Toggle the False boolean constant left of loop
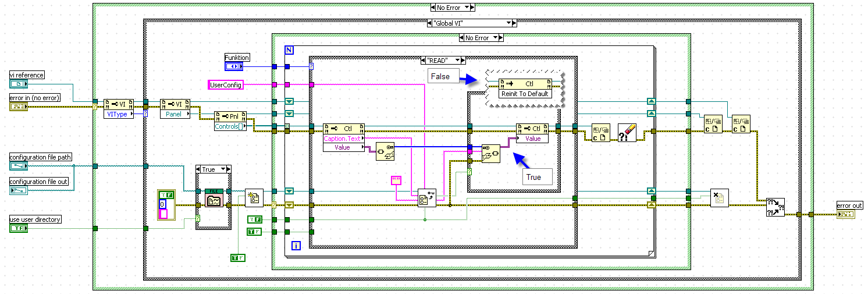This screenshot has height=294, width=868. pos(255,219)
